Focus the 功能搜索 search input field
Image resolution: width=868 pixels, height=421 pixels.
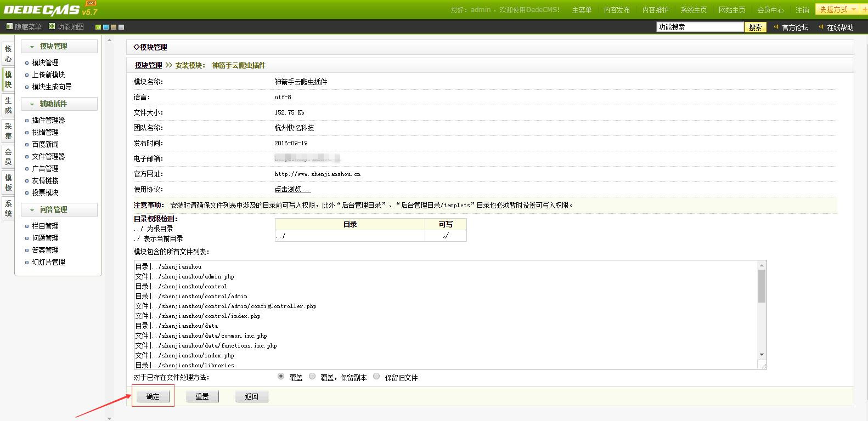(x=700, y=27)
